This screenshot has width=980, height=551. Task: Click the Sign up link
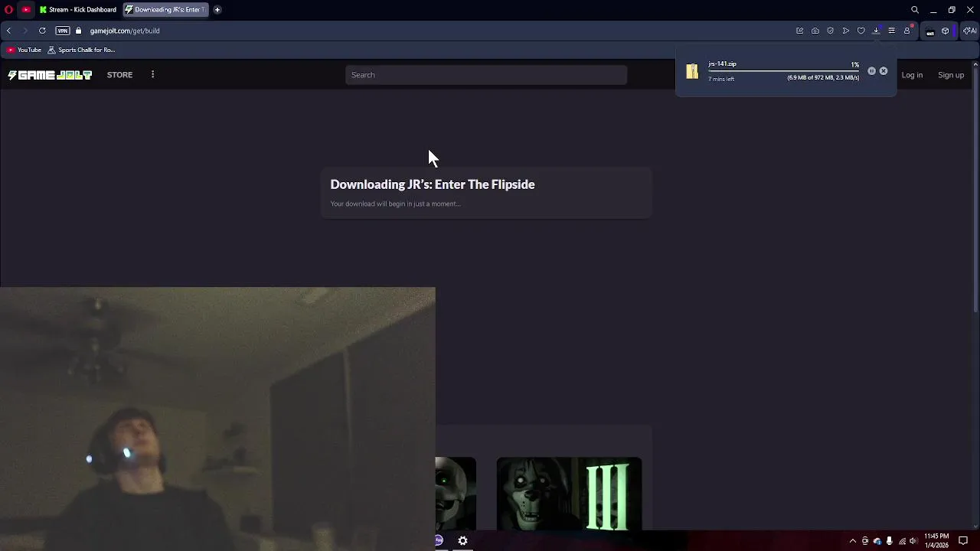951,75
